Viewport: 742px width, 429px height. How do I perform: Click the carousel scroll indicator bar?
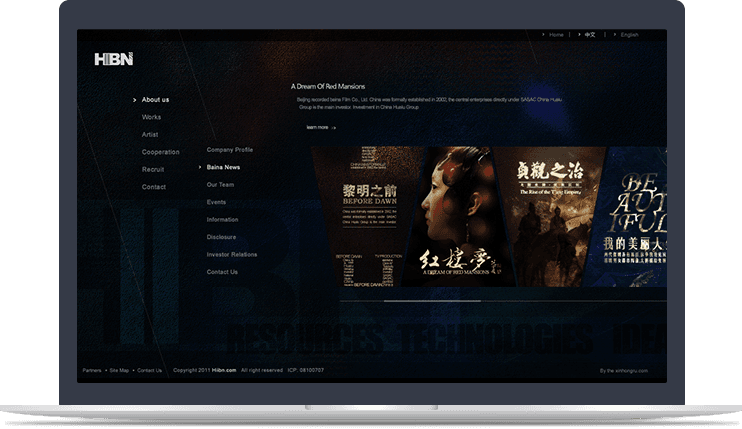pos(432,301)
